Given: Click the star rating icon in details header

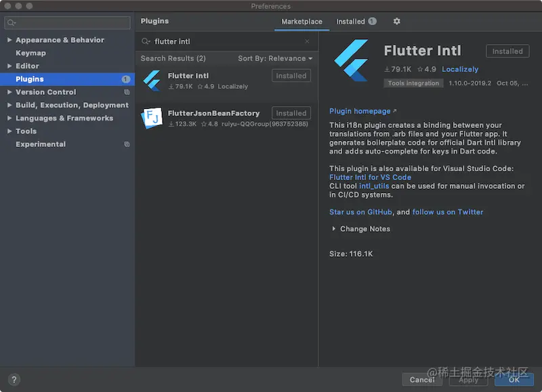Looking at the screenshot, I should (x=420, y=70).
